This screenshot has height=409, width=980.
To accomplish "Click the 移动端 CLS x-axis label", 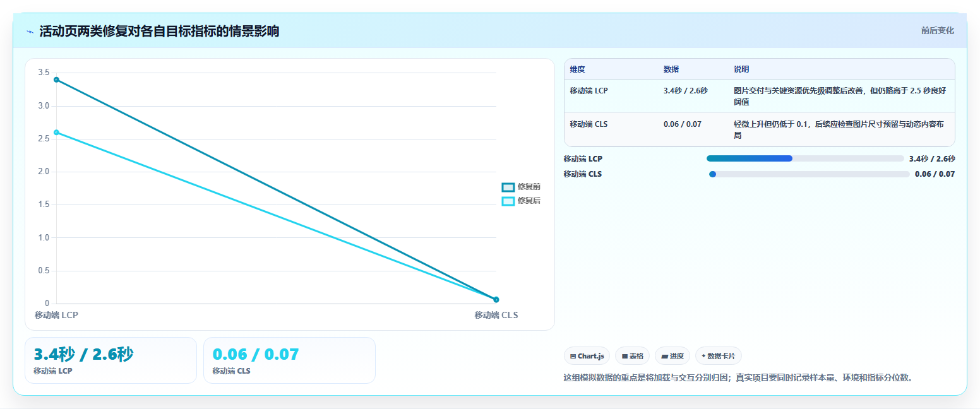I will (x=496, y=315).
